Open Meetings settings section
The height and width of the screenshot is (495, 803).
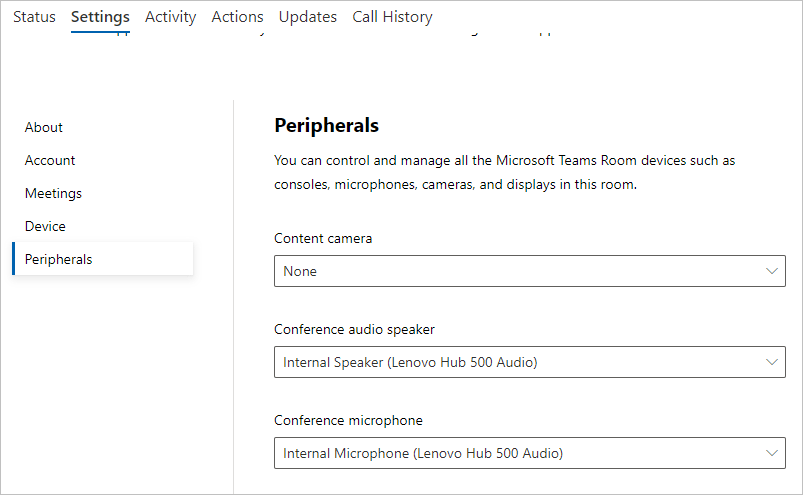[53, 193]
